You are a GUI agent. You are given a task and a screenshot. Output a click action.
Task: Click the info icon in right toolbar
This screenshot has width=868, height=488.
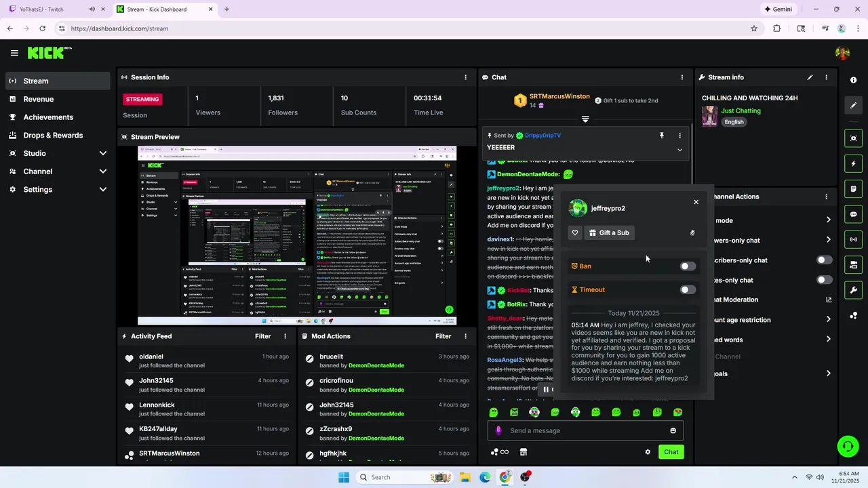click(x=853, y=80)
